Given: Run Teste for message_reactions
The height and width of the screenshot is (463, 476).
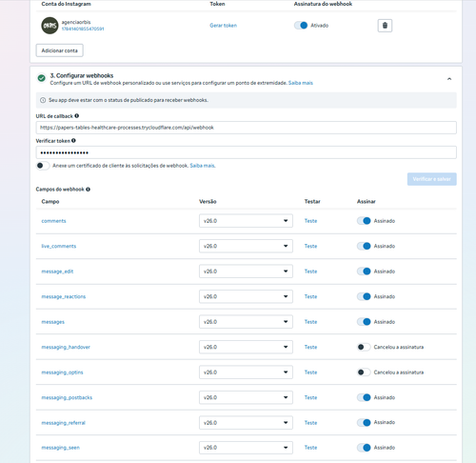Looking at the screenshot, I should point(310,296).
